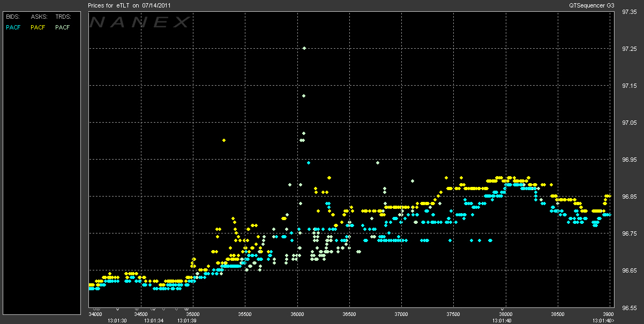The height and width of the screenshot is (324, 644).
Task: Click the 13:01:34 time label
Action: [153, 320]
